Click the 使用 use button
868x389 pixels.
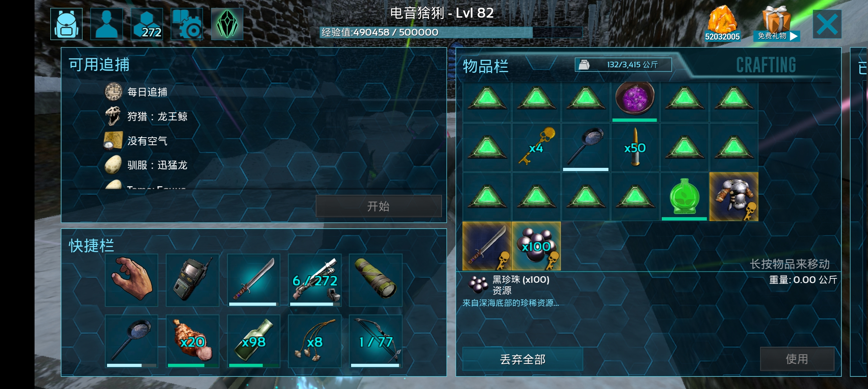(797, 359)
